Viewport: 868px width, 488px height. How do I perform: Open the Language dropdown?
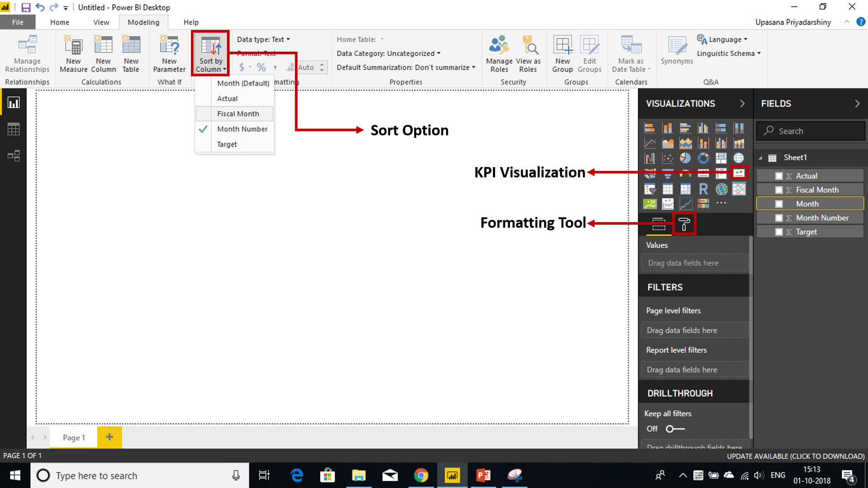point(723,39)
